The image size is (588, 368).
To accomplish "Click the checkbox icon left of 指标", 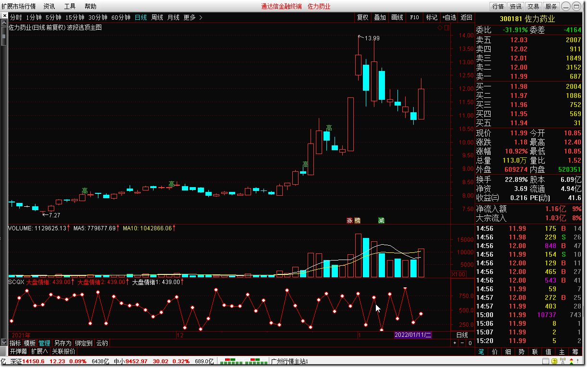I will pyautogui.click(x=4, y=343).
